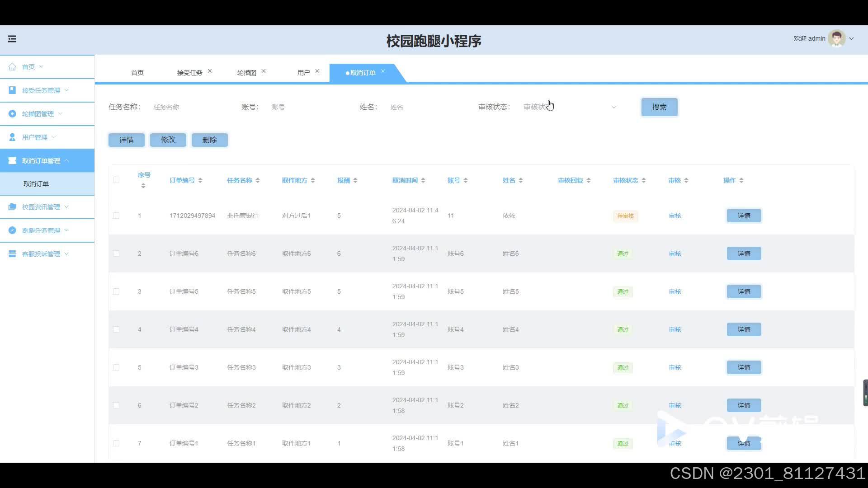Click the 校园资讯管理 sidebar icon
The height and width of the screenshot is (488, 868).
coord(12,207)
